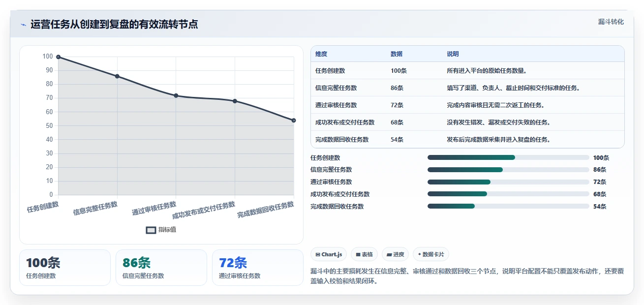Image resolution: width=644 pixels, height=305 pixels.
Task: Click y-axis label 50 on chart
Action: (49, 126)
